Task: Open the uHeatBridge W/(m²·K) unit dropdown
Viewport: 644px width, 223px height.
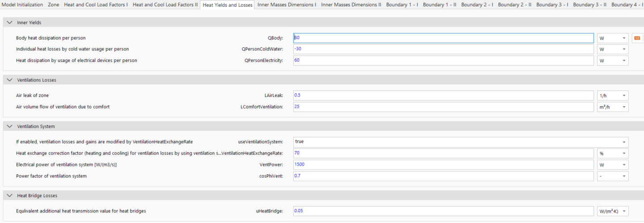Action: click(x=613, y=211)
